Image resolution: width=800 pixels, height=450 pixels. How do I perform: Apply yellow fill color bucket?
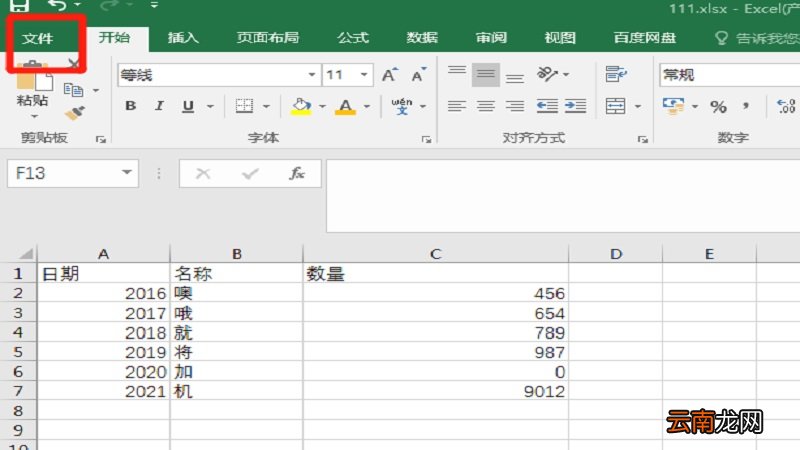[301, 107]
